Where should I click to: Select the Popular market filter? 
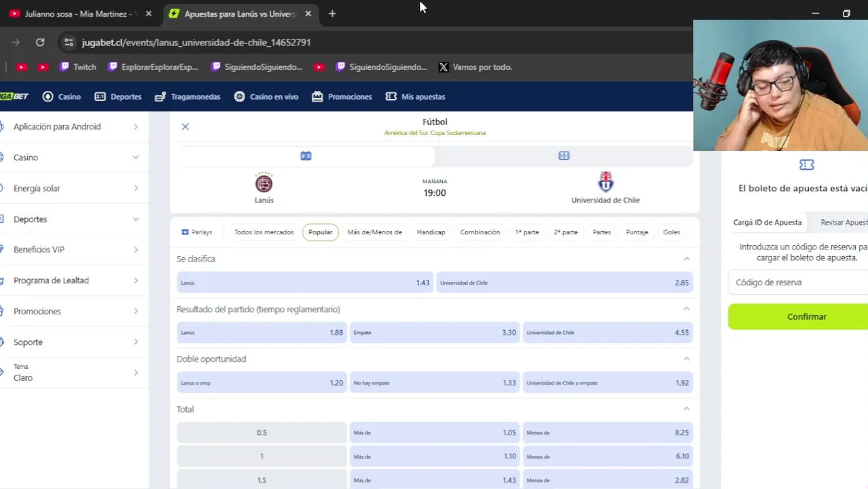[x=320, y=232]
